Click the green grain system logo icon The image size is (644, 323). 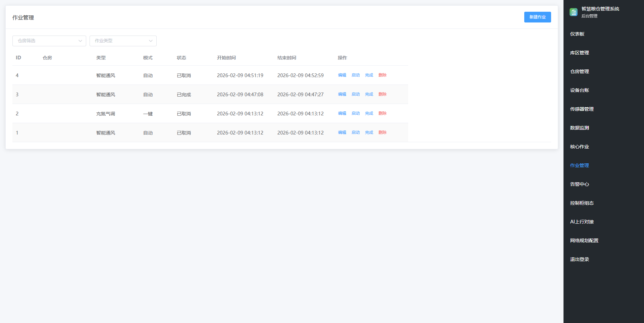tap(573, 12)
